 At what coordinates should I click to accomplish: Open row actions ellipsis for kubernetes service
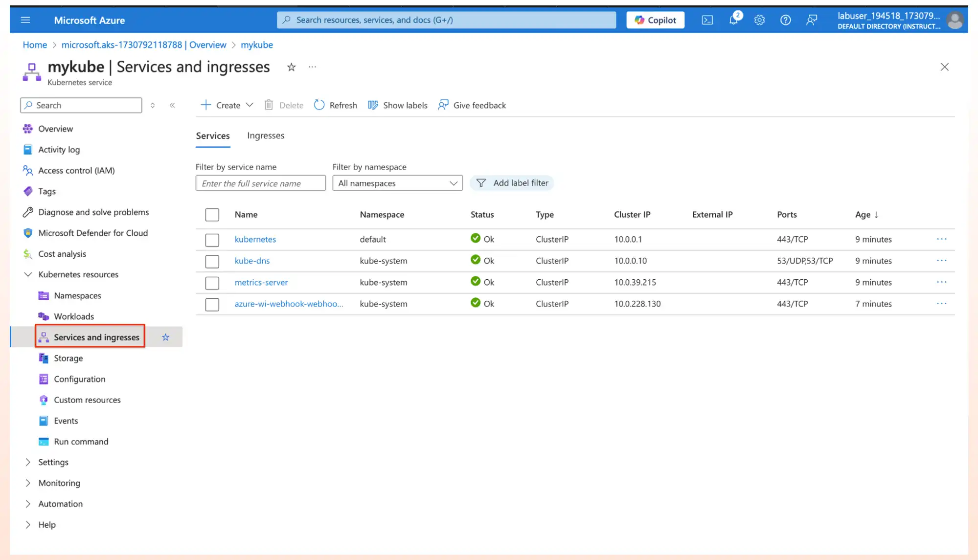coord(942,239)
